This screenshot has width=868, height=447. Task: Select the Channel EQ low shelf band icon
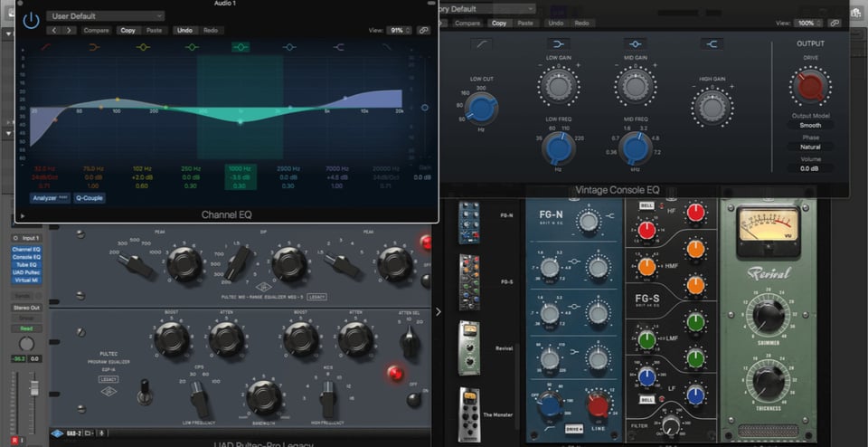(93, 46)
